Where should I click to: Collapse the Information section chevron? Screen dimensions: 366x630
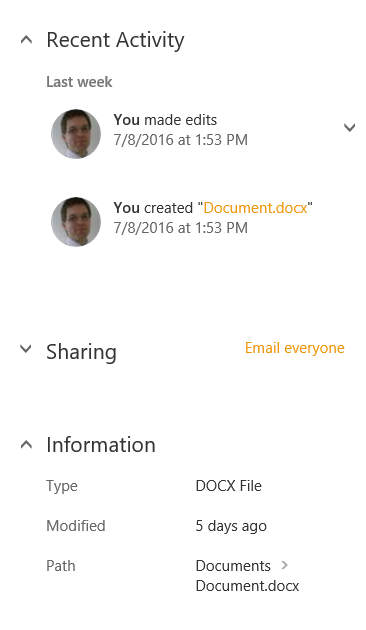pos(27,444)
